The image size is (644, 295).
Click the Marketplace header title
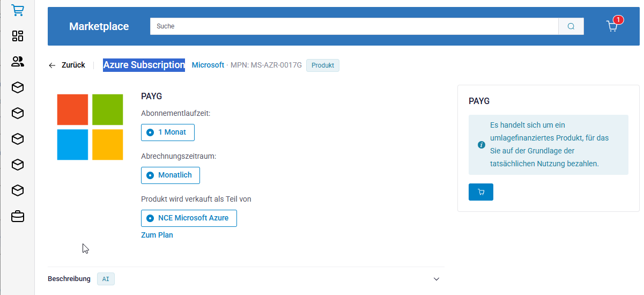(99, 26)
